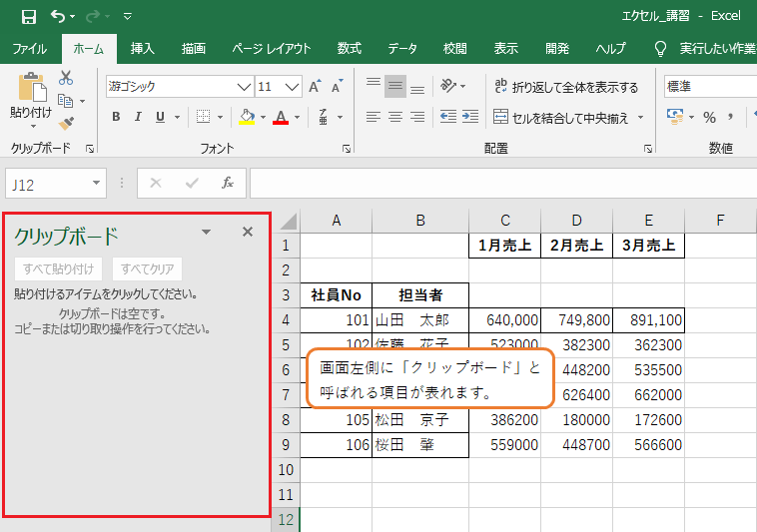Click the 標準 number format box
Screen dimensions: 757x532
(x=710, y=87)
